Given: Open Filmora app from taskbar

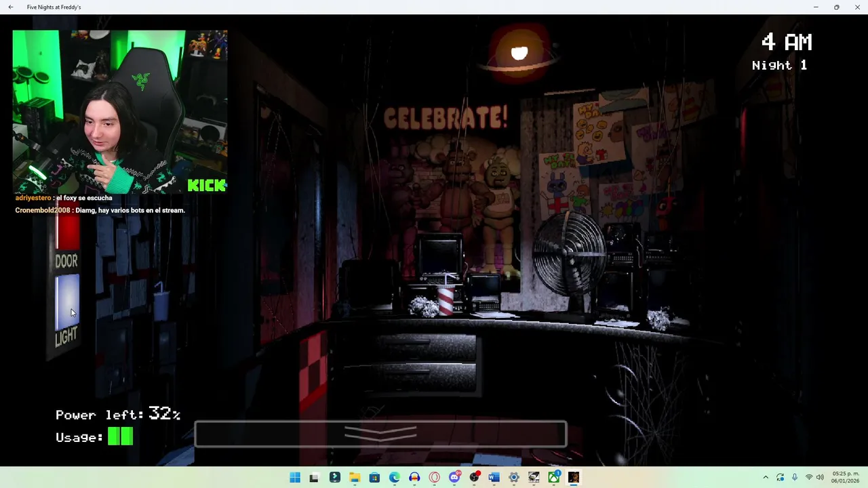Looking at the screenshot, I should tap(334, 478).
